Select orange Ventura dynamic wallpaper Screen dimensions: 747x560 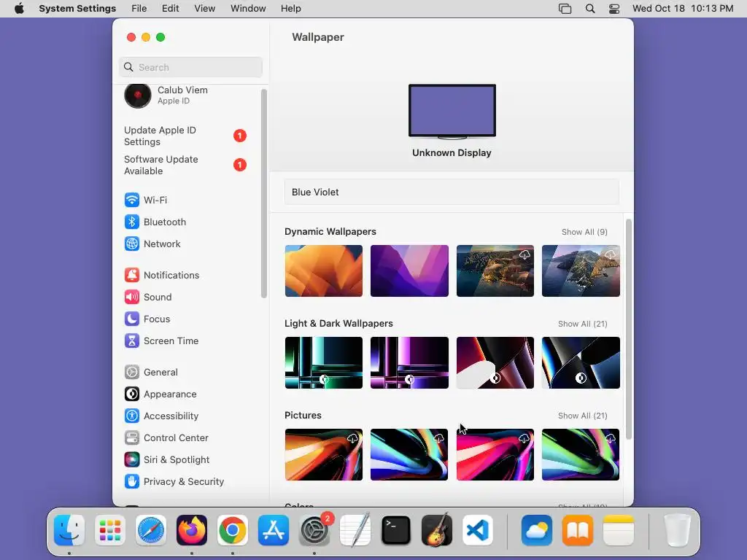(x=323, y=271)
